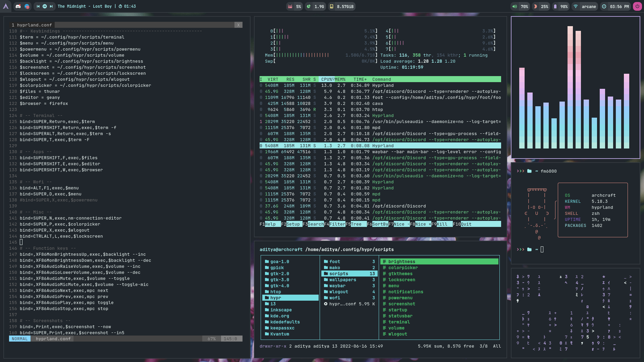Select the highlighted hypr folder in ranger
The height and width of the screenshot is (362, 644).
tap(290, 298)
